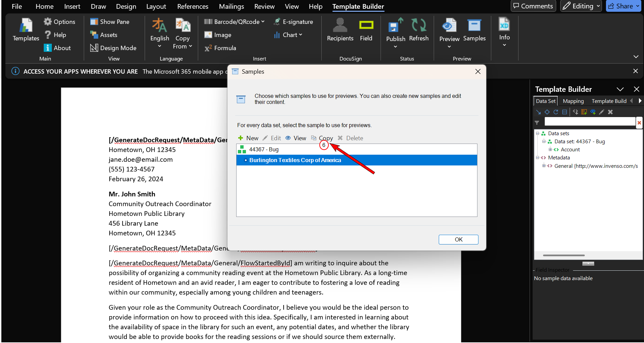This screenshot has height=343, width=644.
Task: Click the blue split-rows icon in pane toolbar
Action: pyautogui.click(x=565, y=112)
